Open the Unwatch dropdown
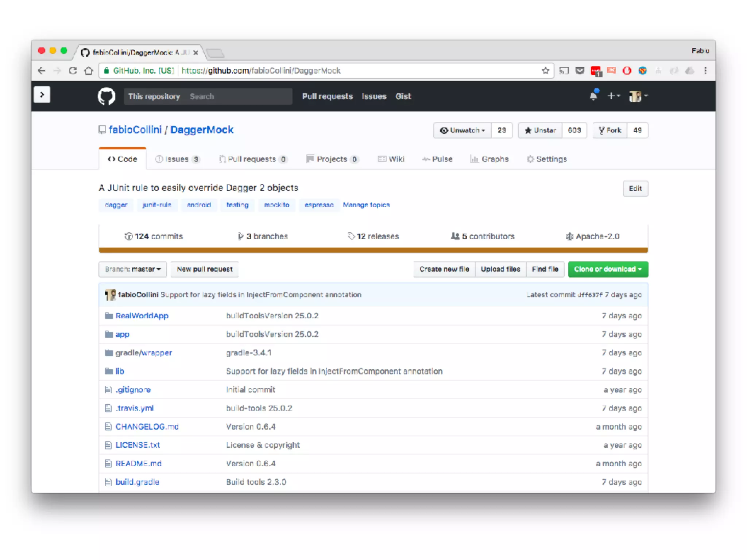 (462, 130)
